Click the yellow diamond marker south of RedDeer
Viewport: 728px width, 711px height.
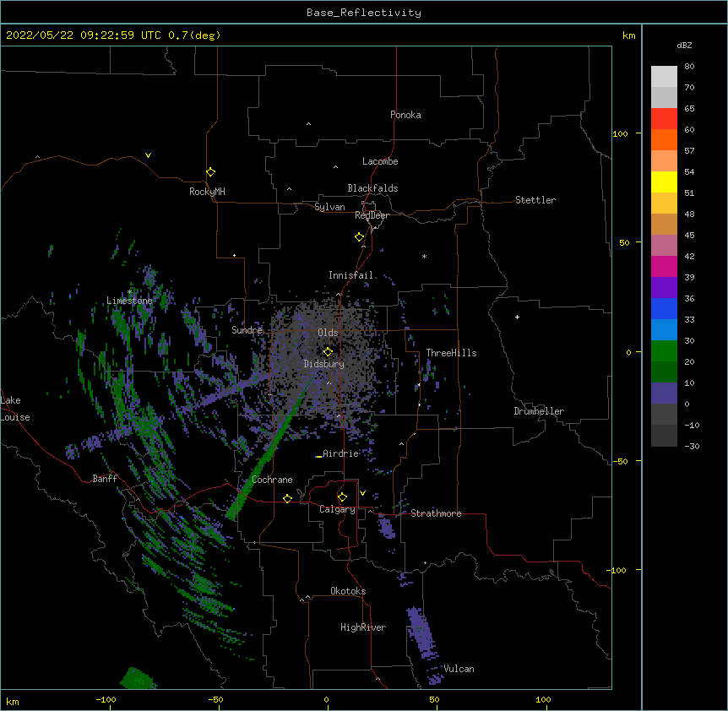pyautogui.click(x=359, y=237)
